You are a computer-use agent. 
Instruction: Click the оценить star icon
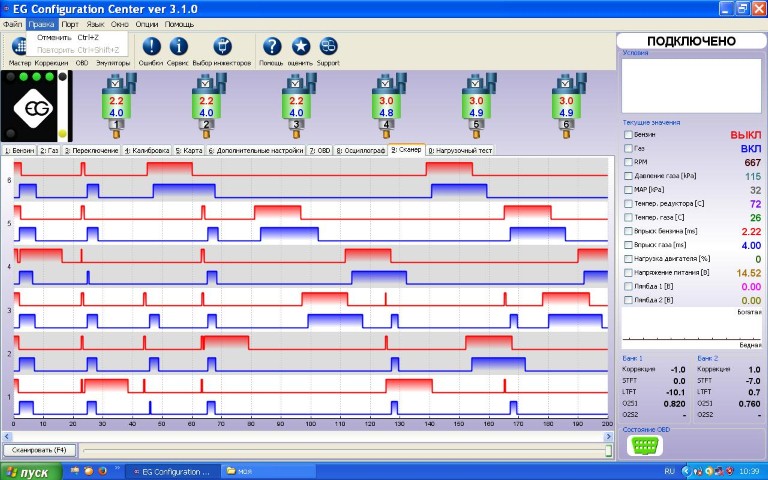tap(300, 46)
